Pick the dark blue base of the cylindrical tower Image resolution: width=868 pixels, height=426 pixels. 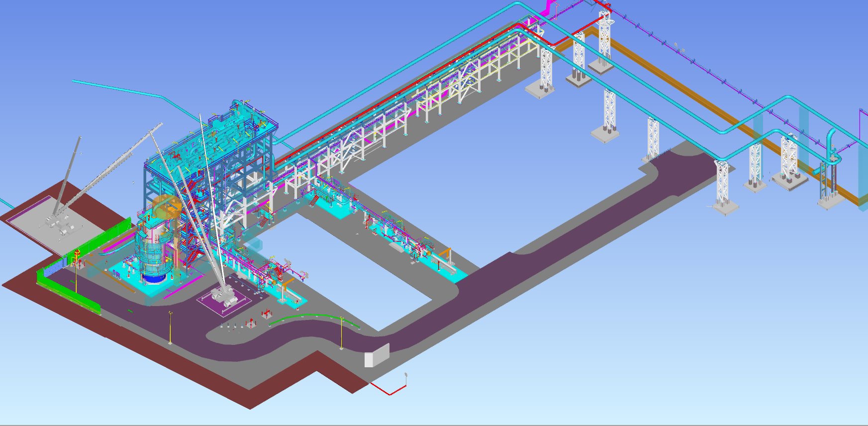[154, 277]
